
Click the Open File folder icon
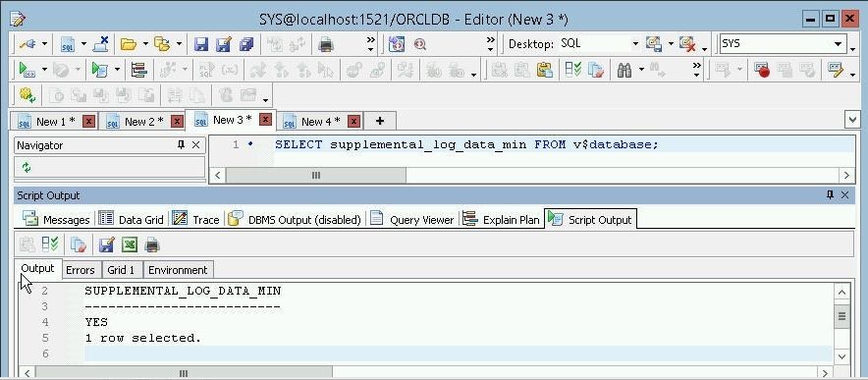point(129,44)
